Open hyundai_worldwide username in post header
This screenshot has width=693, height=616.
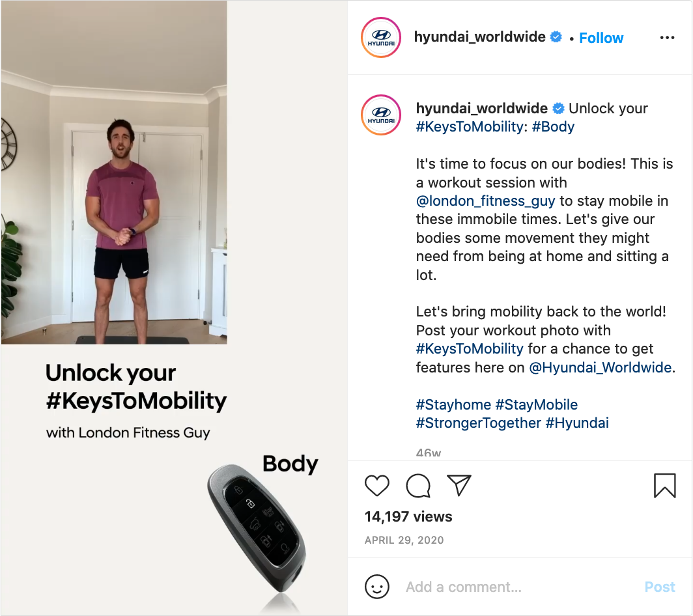479,37
